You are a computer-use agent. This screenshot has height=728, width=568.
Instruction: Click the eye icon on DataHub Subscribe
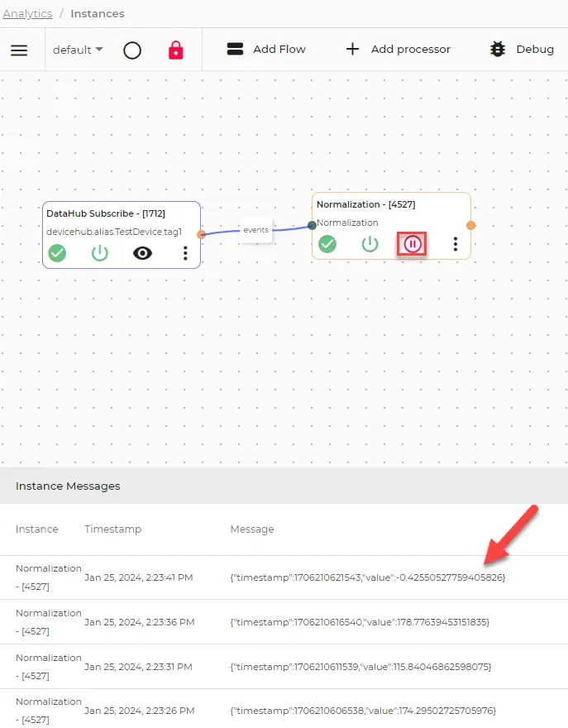[x=142, y=253]
